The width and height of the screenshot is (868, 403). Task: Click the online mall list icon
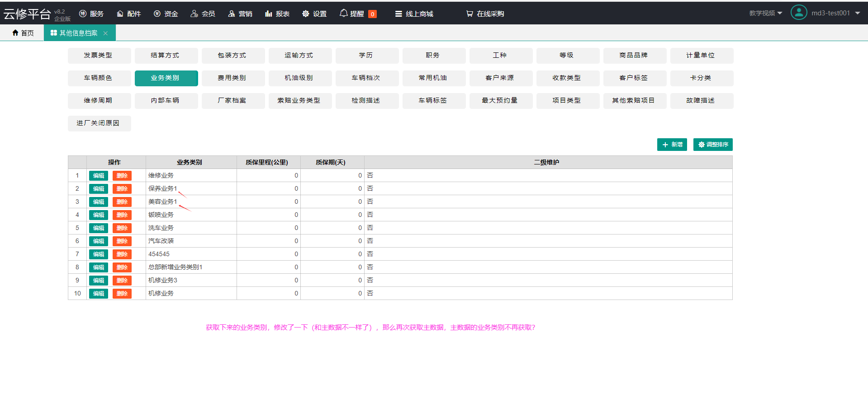(398, 14)
